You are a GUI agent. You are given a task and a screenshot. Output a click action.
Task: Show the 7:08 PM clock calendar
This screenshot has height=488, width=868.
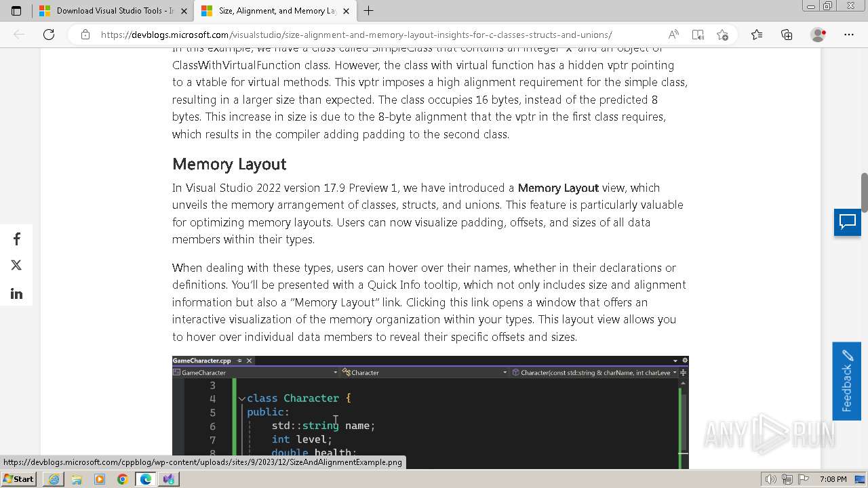pos(833,479)
